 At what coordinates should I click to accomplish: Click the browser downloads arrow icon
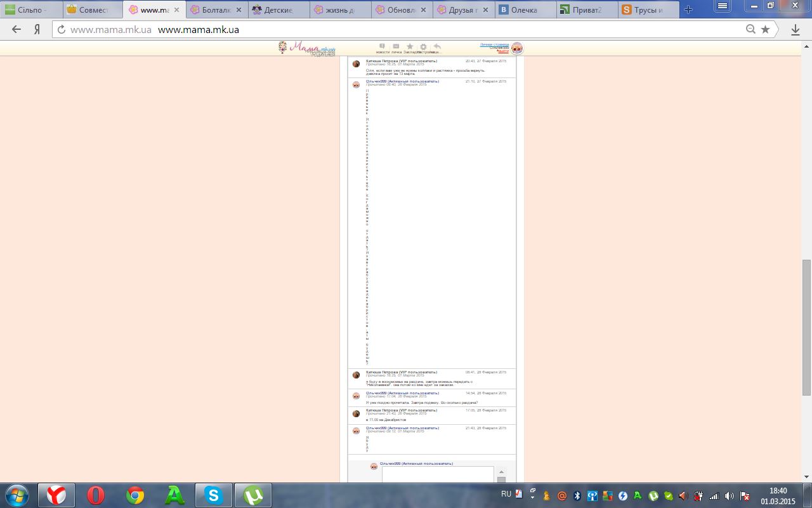point(796,29)
